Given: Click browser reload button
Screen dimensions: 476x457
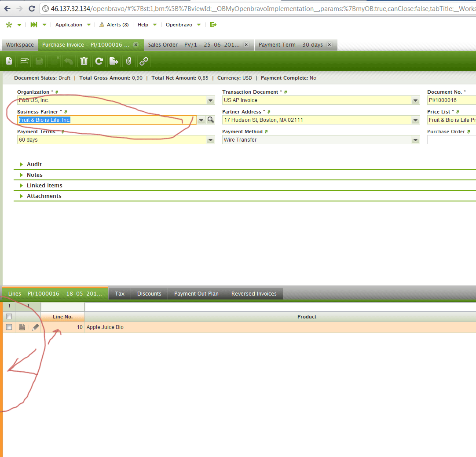Looking at the screenshot, I should coord(32,8).
